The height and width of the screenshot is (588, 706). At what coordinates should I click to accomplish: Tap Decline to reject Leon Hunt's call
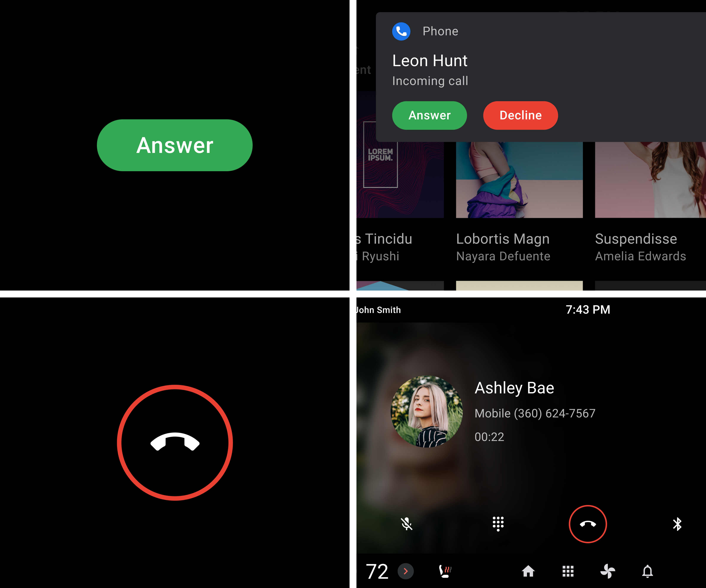521,115
